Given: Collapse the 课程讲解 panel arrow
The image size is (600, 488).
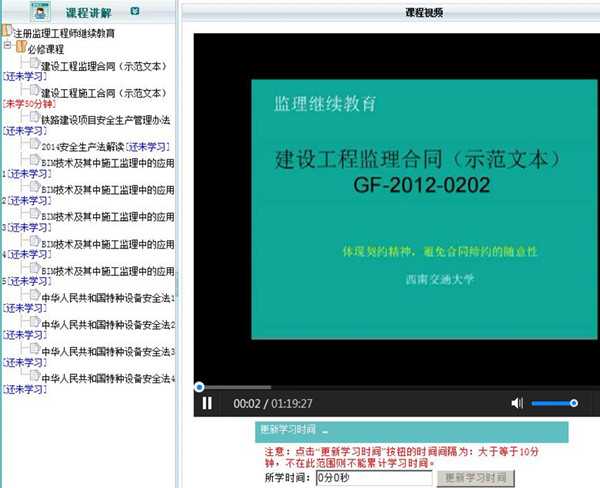Looking at the screenshot, I should tap(135, 11).
